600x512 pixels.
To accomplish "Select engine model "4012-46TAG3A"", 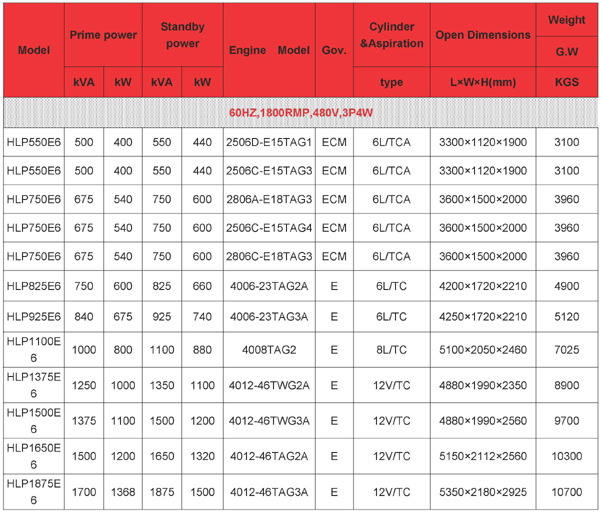I will coord(269,492).
